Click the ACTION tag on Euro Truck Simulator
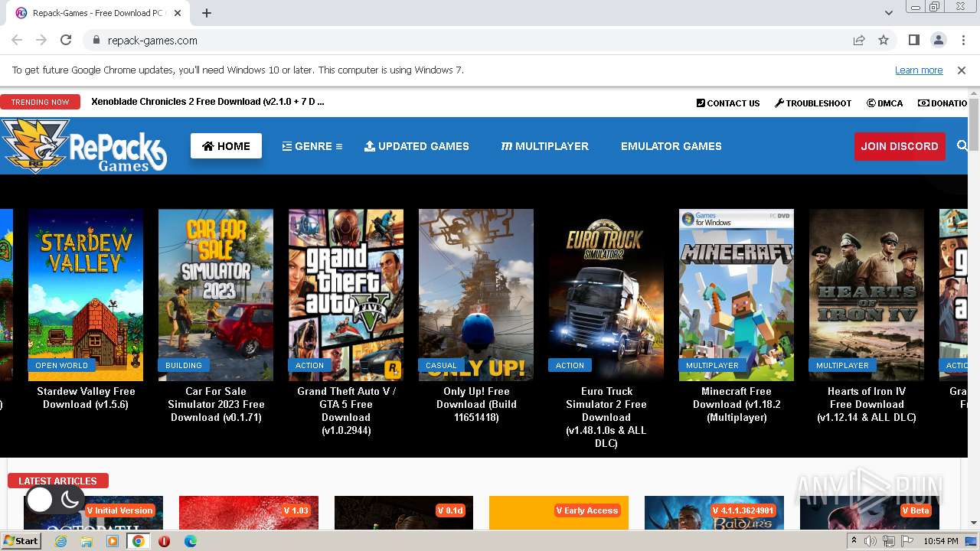The width and height of the screenshot is (980, 551). [570, 365]
